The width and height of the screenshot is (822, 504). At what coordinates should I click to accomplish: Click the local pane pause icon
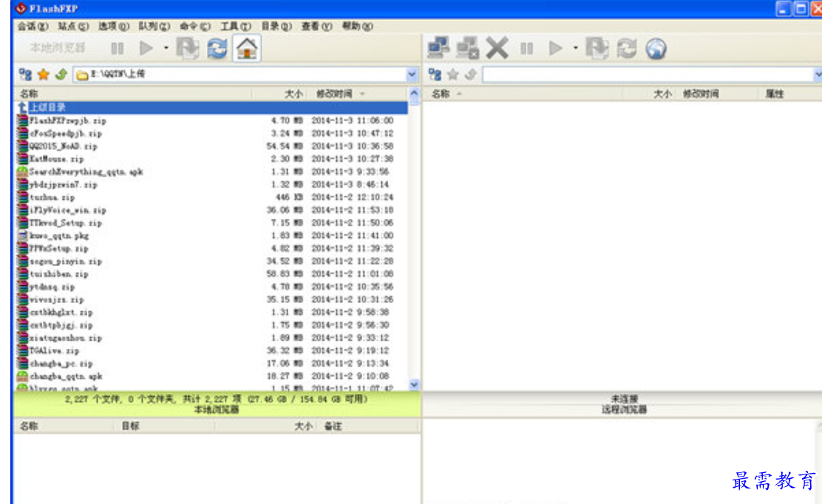point(118,49)
